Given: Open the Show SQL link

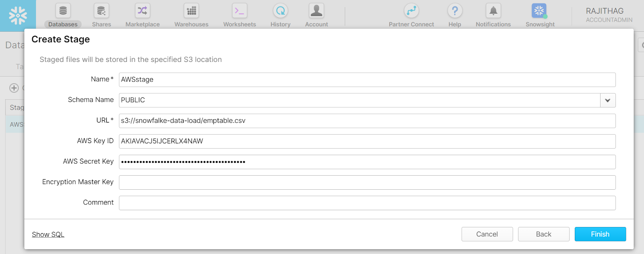Looking at the screenshot, I should tap(48, 234).
